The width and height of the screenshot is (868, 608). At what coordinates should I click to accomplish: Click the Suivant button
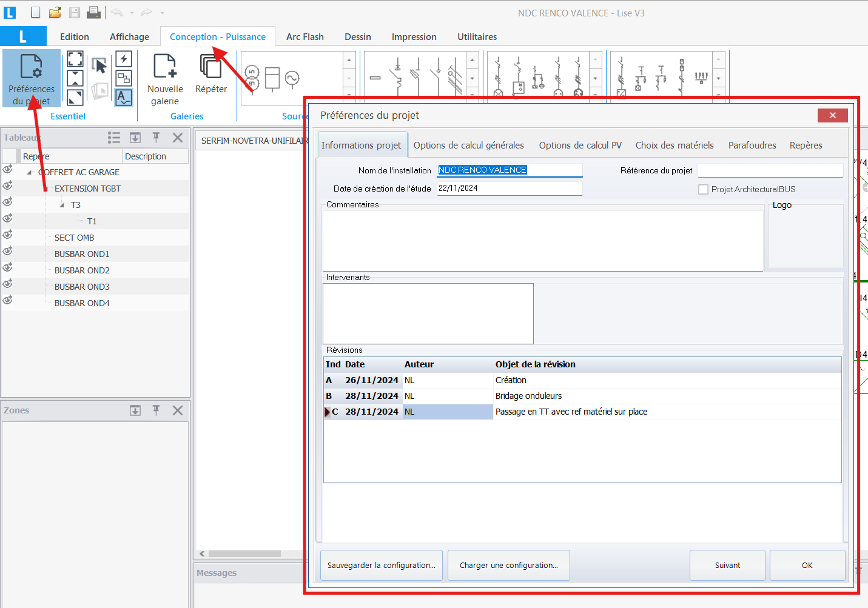(727, 565)
